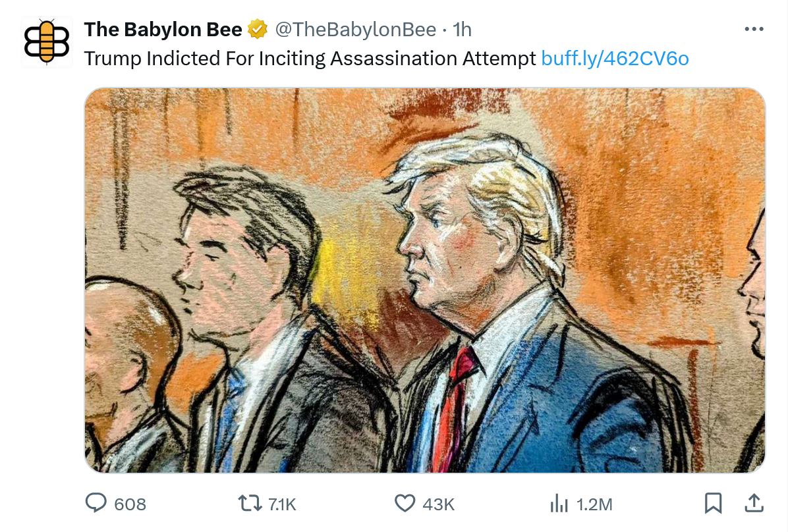Toggle the bookmark icon on this post
Image resolution: width=788 pixels, height=532 pixels.
coord(713,503)
